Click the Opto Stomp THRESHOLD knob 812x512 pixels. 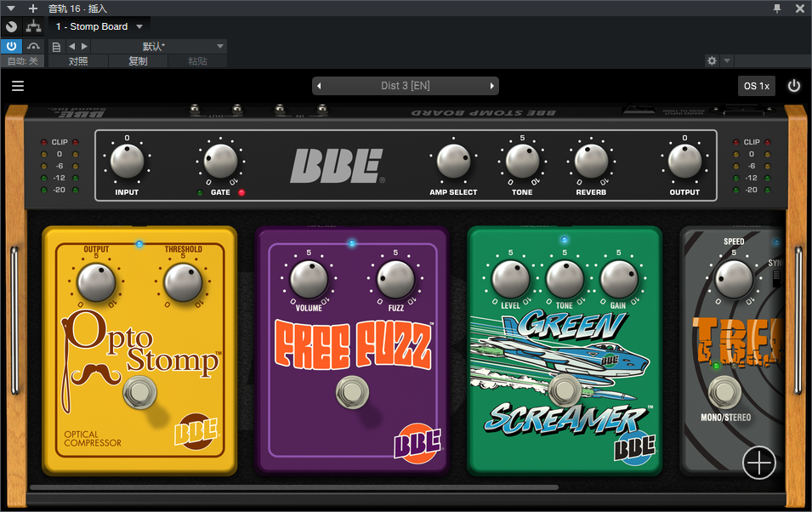pos(183,282)
